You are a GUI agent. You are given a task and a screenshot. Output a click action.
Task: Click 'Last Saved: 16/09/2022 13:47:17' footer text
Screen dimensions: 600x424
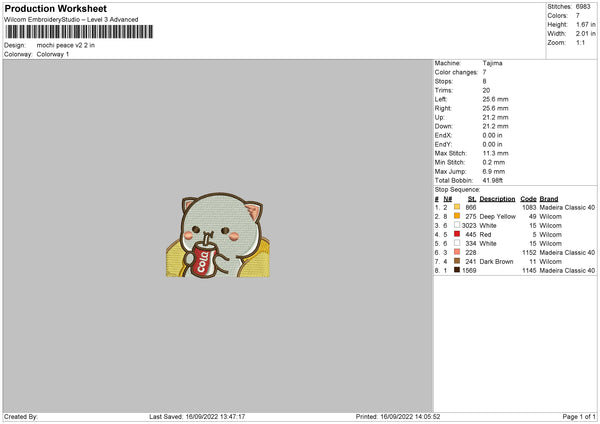[x=197, y=417]
